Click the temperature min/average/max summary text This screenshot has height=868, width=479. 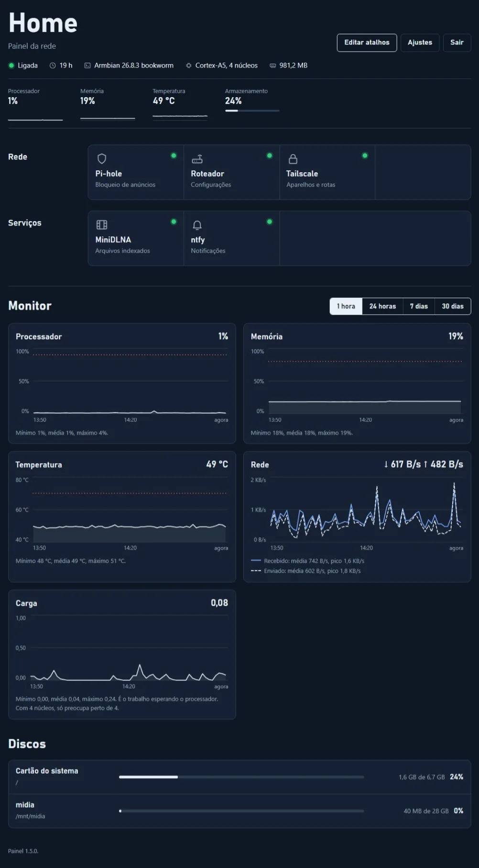71,561
